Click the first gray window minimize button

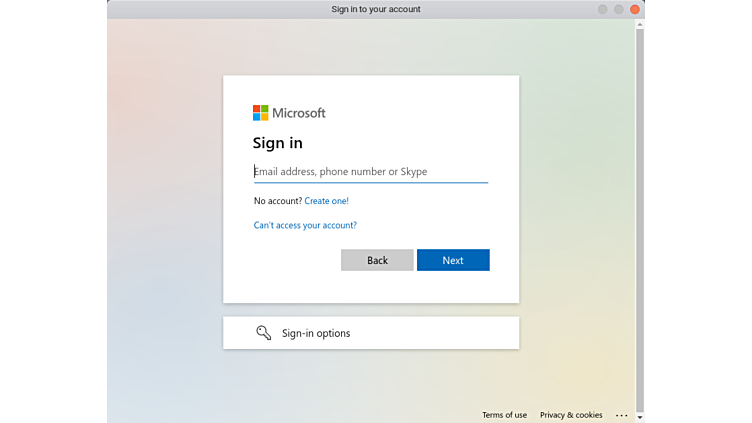(x=603, y=9)
